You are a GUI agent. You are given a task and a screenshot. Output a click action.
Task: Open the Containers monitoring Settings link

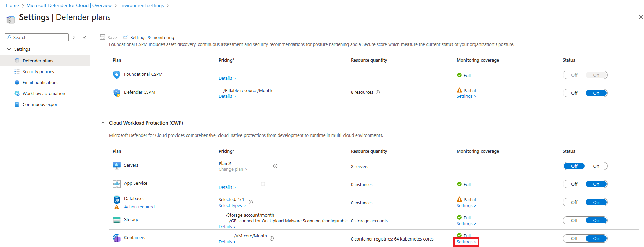click(x=466, y=242)
